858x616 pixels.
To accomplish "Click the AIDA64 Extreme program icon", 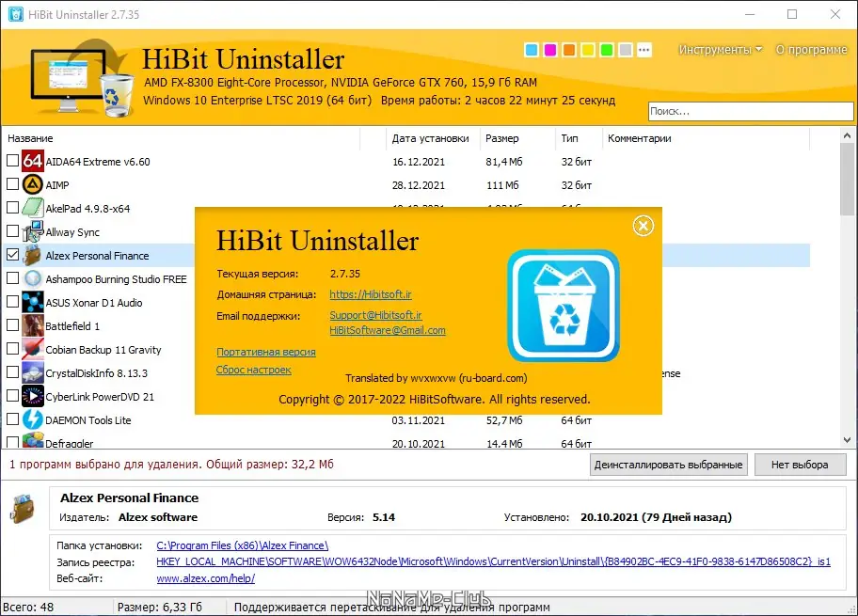I will point(33,161).
